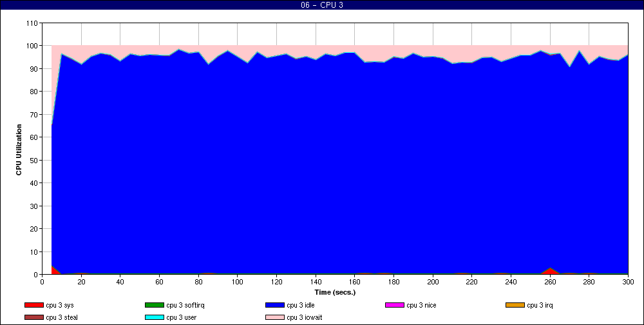
Task: Select the 'cpu 3 sys' legend label
Action: [60, 305]
